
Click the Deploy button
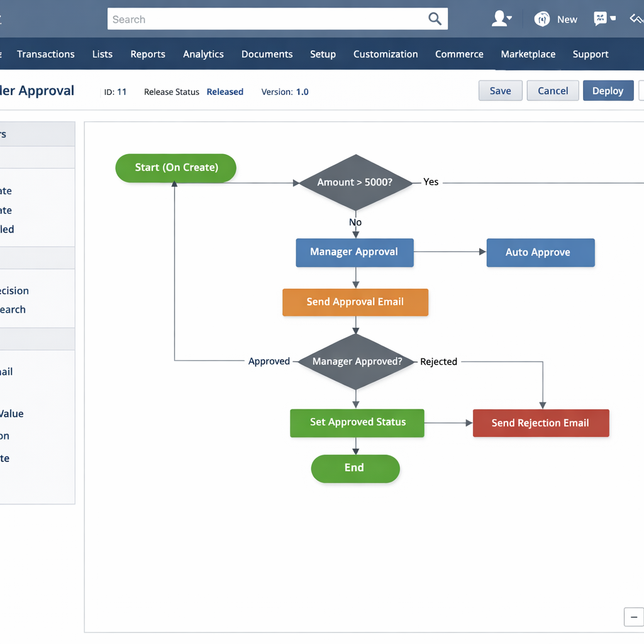608,91
